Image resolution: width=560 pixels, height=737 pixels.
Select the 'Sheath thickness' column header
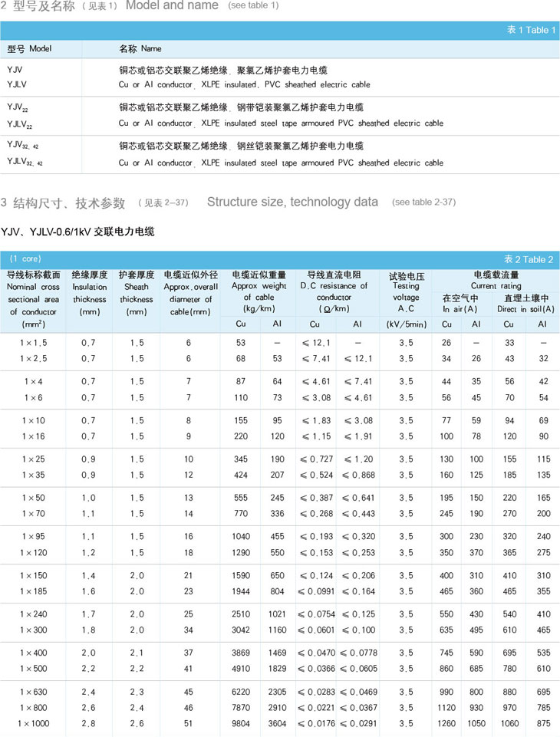(137, 293)
